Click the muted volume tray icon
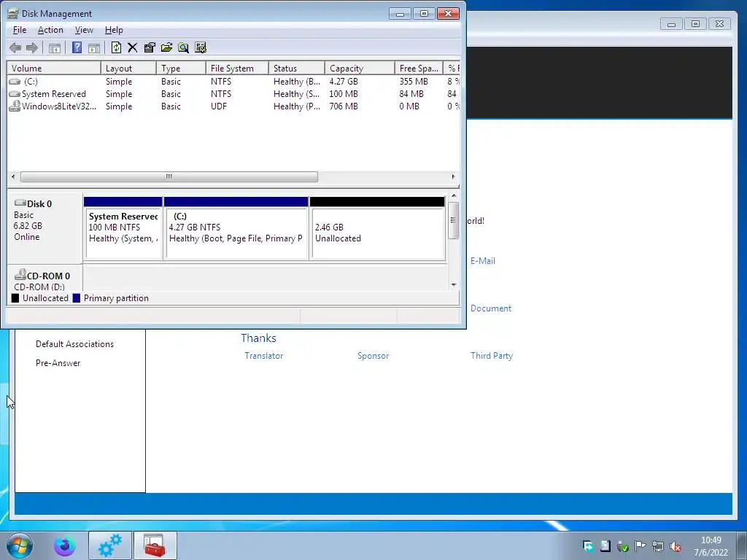 tap(675, 546)
